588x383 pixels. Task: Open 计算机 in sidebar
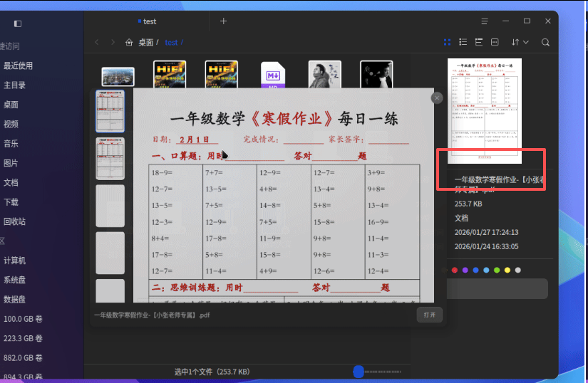(14, 261)
